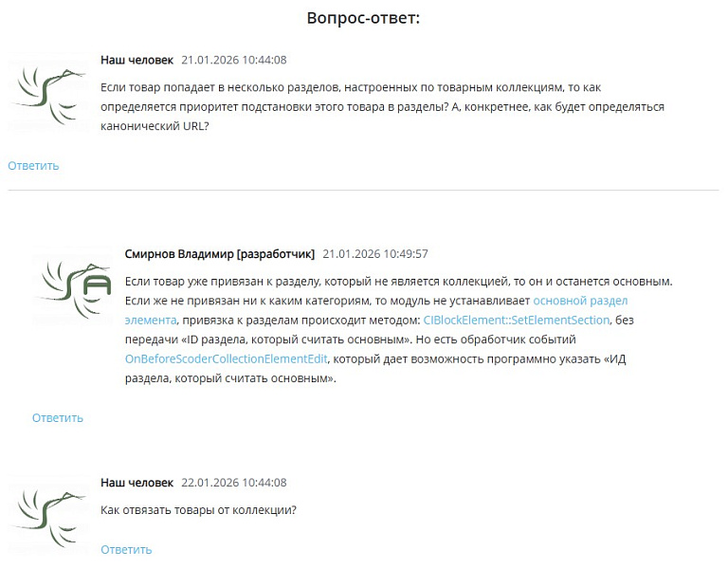728x569 pixels.
Task: Click Наш человек name on the last comment
Action: [136, 483]
